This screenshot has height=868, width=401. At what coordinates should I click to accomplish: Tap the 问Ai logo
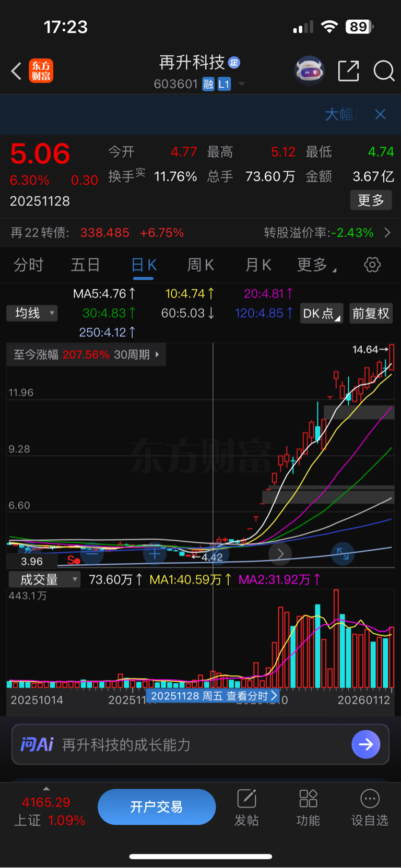pos(37,744)
